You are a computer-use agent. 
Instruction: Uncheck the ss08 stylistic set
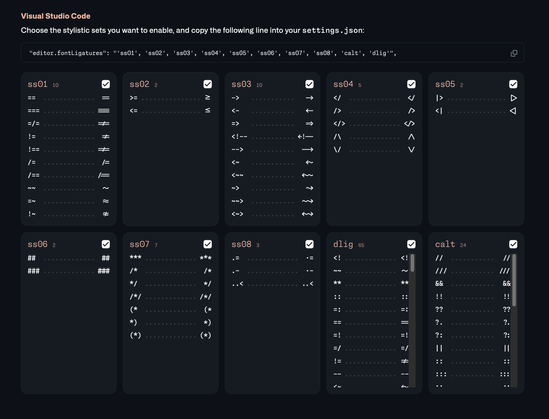click(310, 244)
